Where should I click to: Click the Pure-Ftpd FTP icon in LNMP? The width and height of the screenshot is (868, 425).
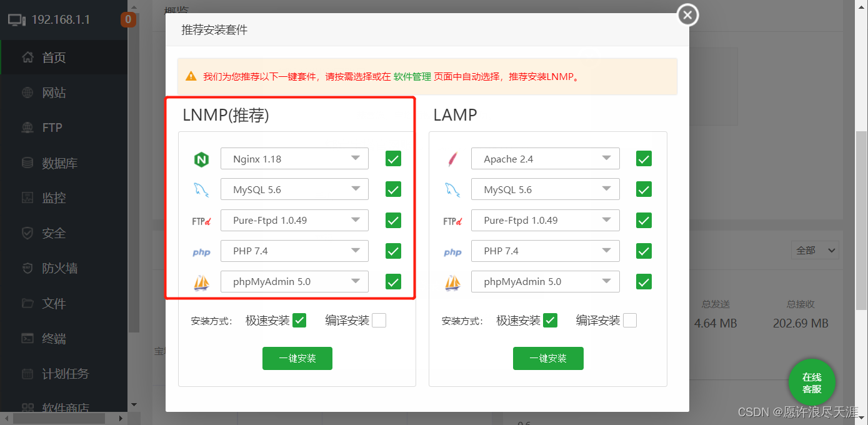pos(201,221)
